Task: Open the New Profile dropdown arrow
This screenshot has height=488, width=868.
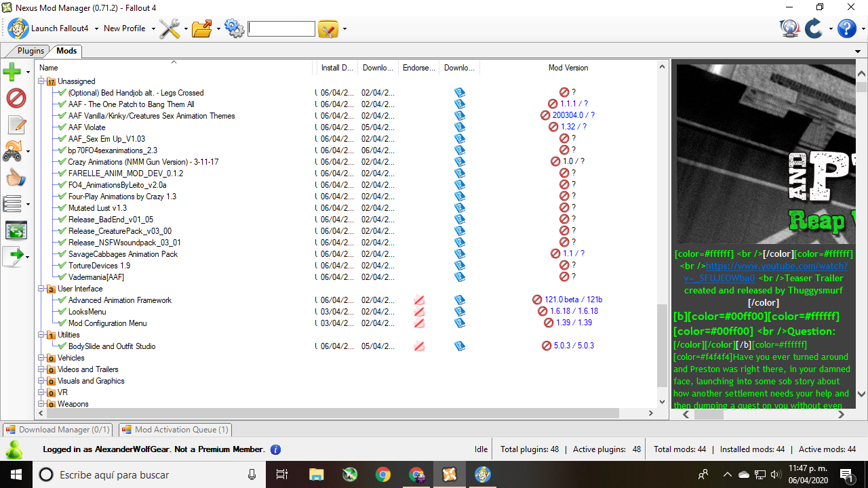Action: pyautogui.click(x=153, y=28)
